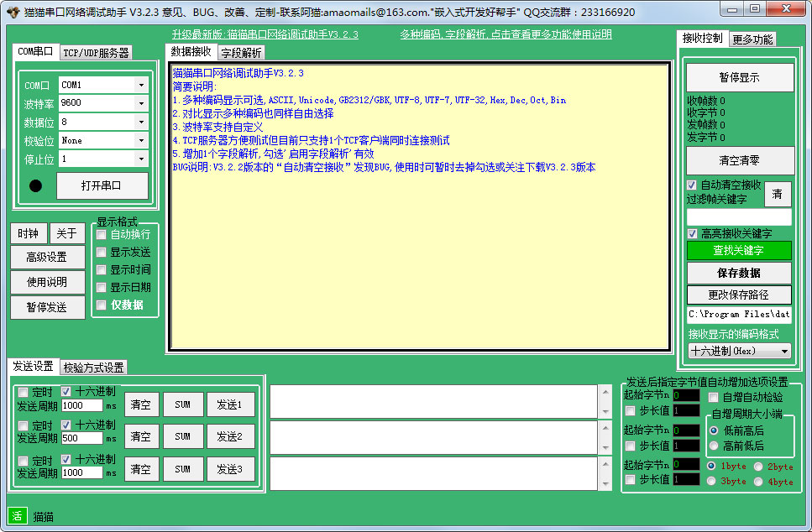This screenshot has height=532, width=812.
Task: Save received data with 保存数据
Action: click(x=740, y=273)
